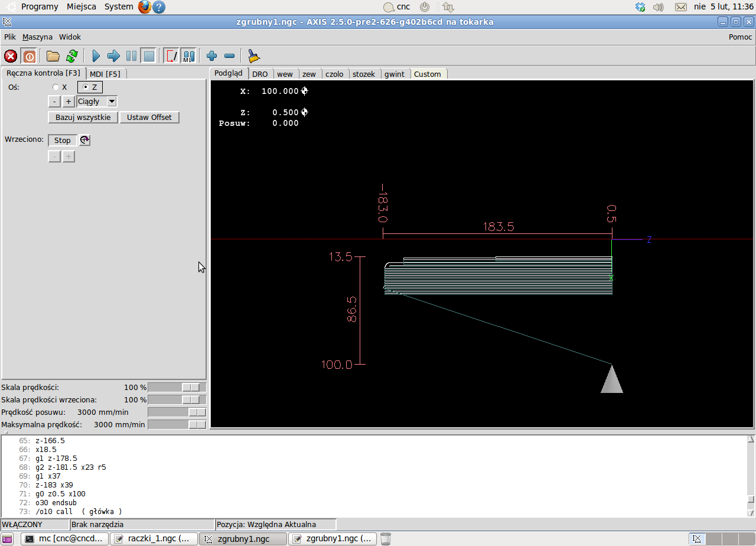Click Ustaw Offset button
The image size is (756, 546).
pos(149,117)
